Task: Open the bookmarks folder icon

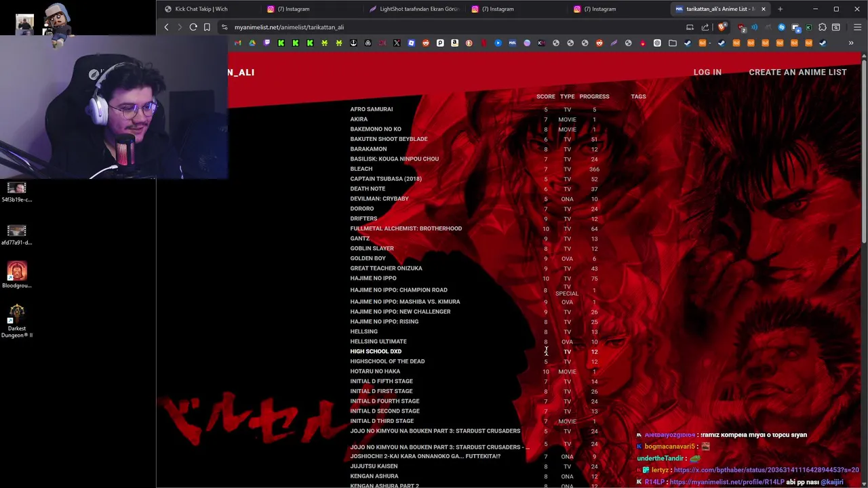Action: [x=672, y=43]
